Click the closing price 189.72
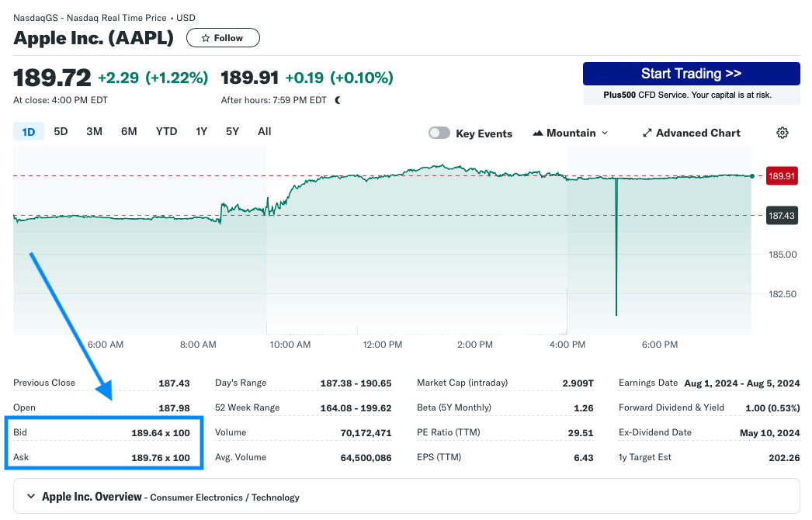 coord(52,78)
